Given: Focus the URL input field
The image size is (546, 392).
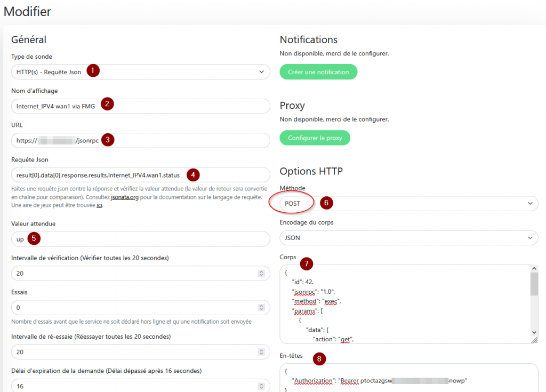Looking at the screenshot, I should tap(140, 140).
